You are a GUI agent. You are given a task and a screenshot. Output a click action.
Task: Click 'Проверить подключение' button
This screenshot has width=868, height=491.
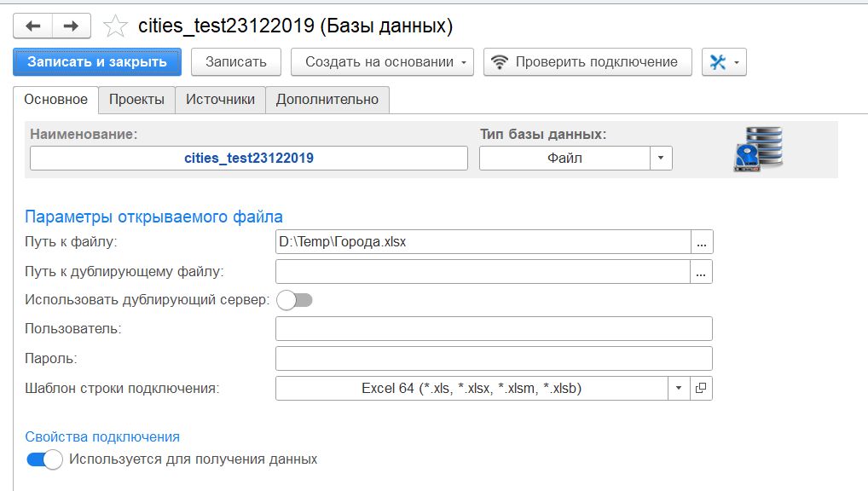[587, 62]
